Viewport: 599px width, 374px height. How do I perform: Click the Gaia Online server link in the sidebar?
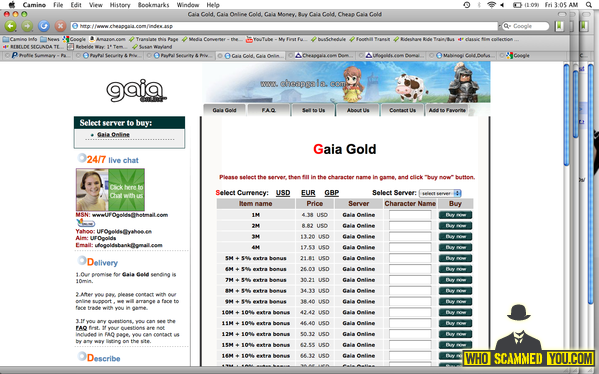113,134
